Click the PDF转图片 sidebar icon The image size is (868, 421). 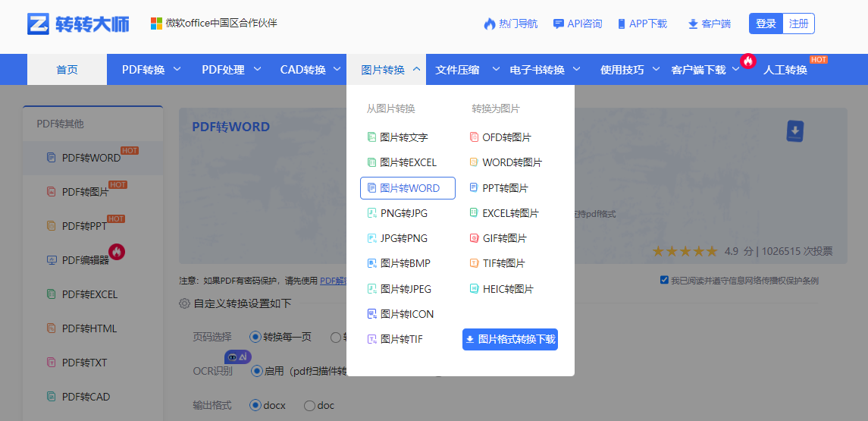point(52,192)
